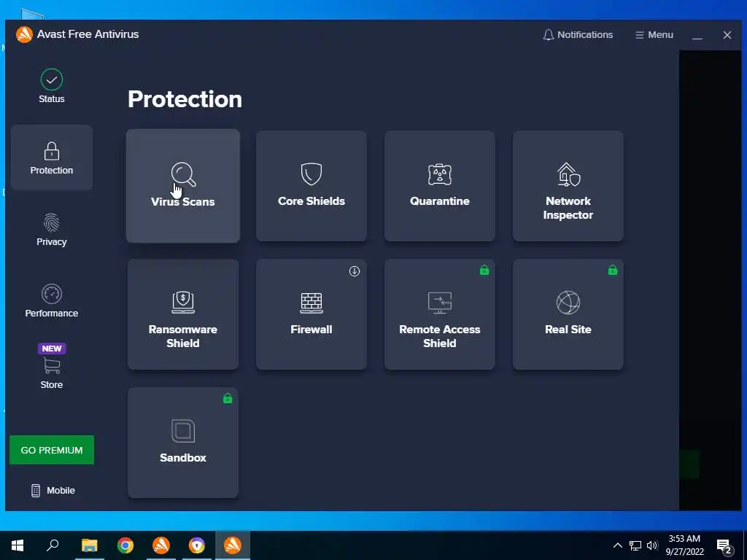Open the Core Shields tile
Image resolution: width=747 pixels, height=560 pixels.
pyautogui.click(x=311, y=186)
